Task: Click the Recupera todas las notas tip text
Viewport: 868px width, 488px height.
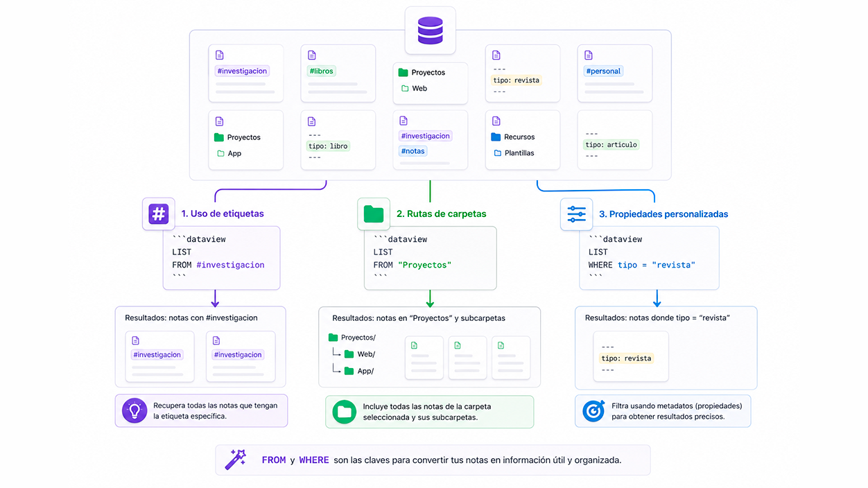Action: click(216, 410)
